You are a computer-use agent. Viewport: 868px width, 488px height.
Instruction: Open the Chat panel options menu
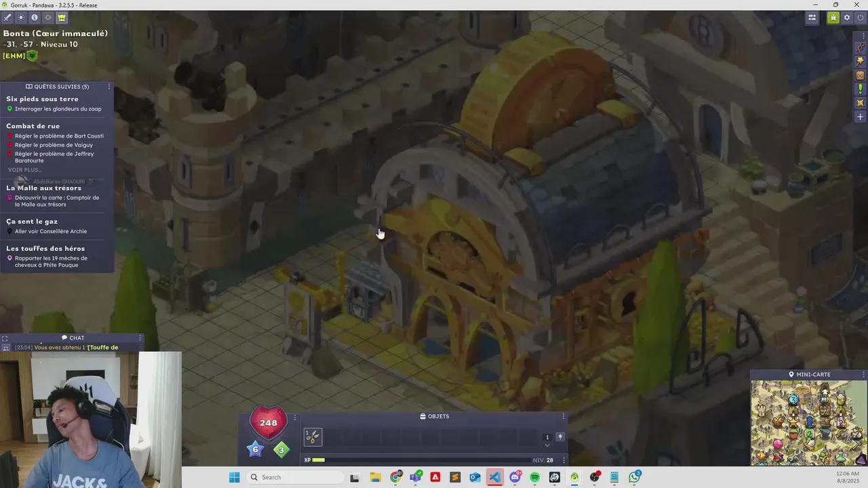pos(140,338)
